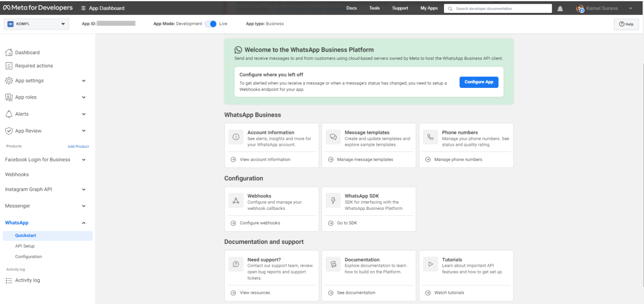Click Configure webhooks link
The width and height of the screenshot is (644, 304).
[x=260, y=223]
